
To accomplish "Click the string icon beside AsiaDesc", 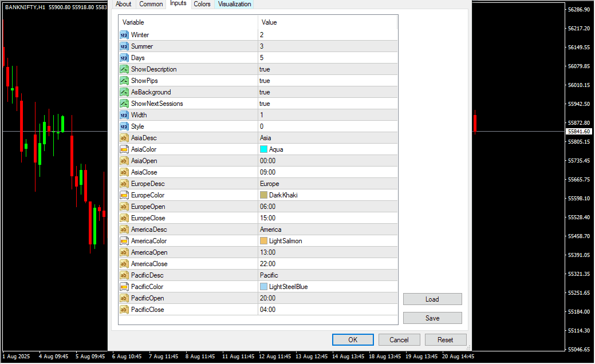I will (x=124, y=138).
